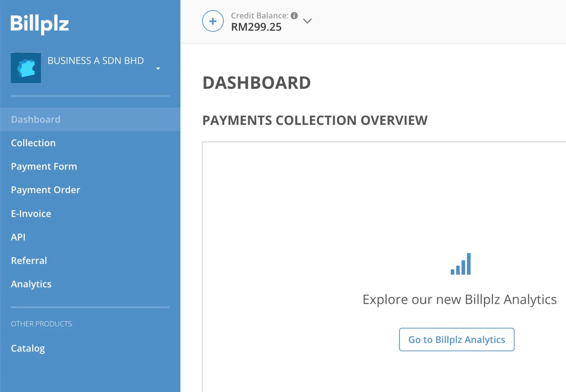Click the plus icon to add credit
The height and width of the screenshot is (392, 566).
213,21
